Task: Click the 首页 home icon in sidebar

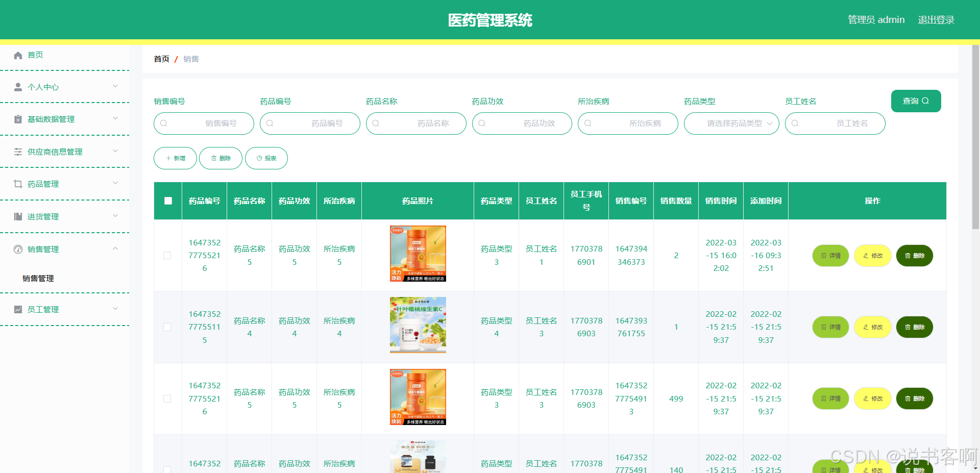Action: (x=17, y=55)
